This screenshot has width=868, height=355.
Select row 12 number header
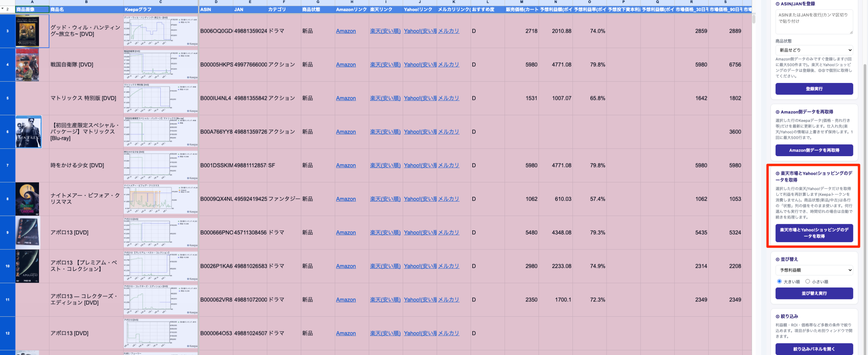[7, 333]
